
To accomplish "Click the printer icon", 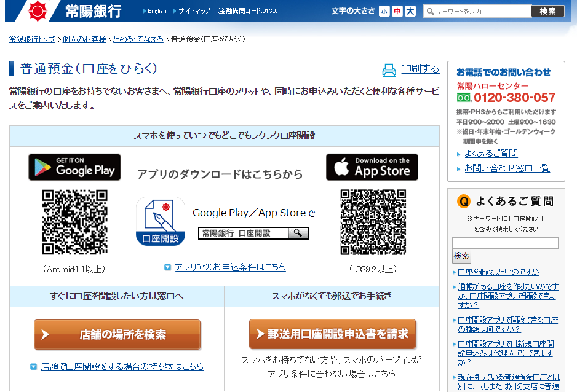I will [389, 70].
